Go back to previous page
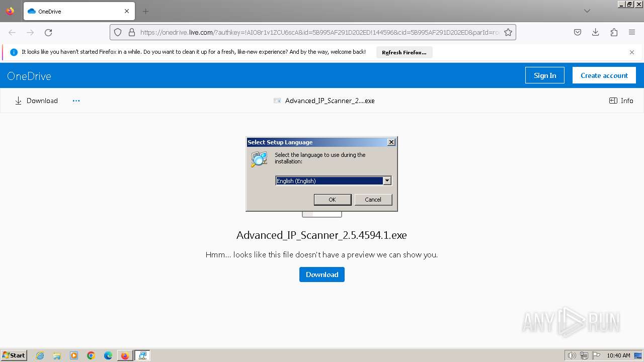The width and height of the screenshot is (644, 362). (x=12, y=32)
